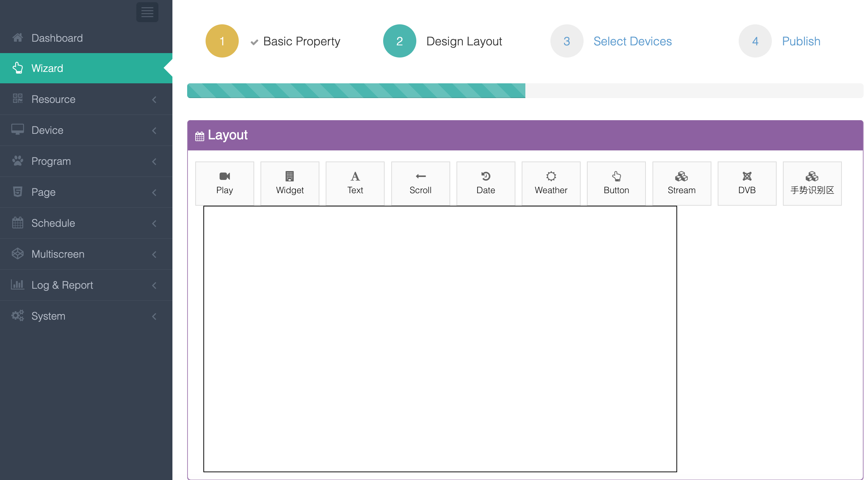Expand the Schedule menu

pyautogui.click(x=53, y=223)
